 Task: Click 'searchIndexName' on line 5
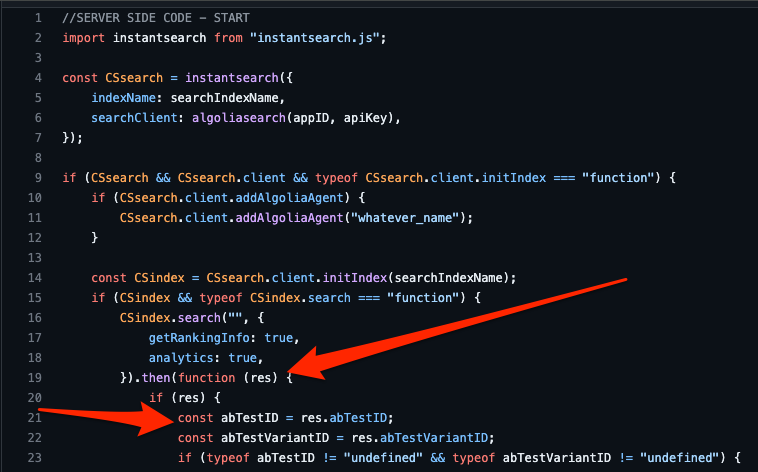tap(224, 98)
